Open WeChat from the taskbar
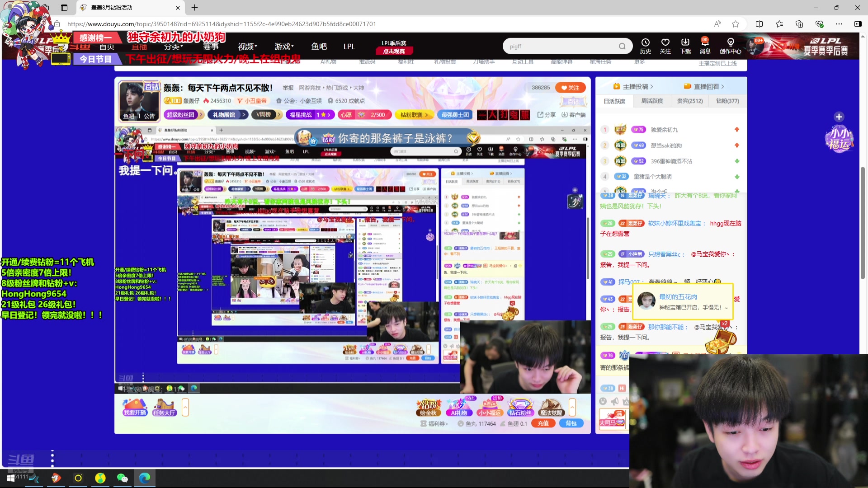Screen dimensions: 868x488 tap(122, 478)
